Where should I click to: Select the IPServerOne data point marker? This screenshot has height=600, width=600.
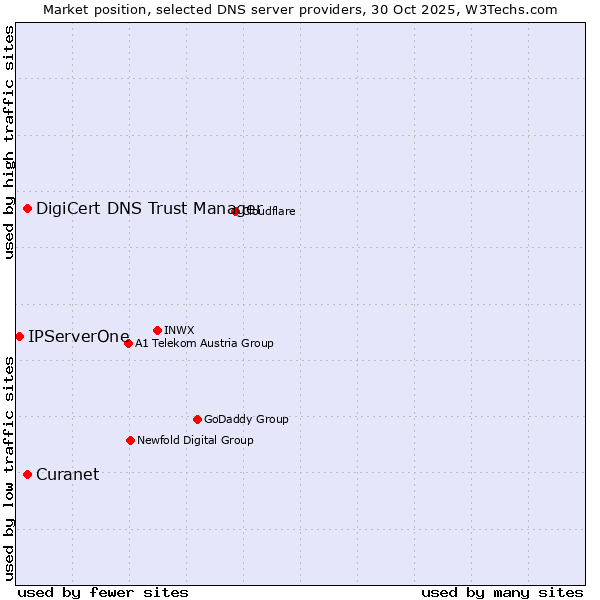[x=19, y=336]
